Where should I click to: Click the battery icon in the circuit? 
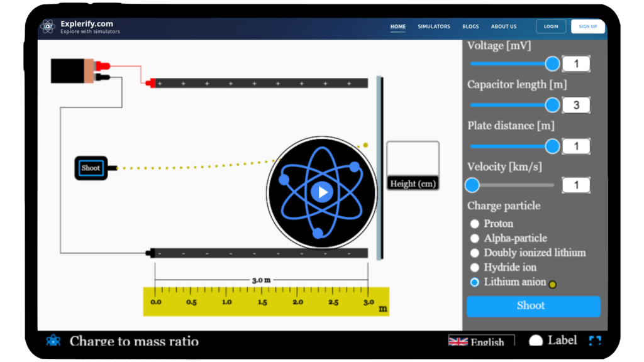pos(72,70)
